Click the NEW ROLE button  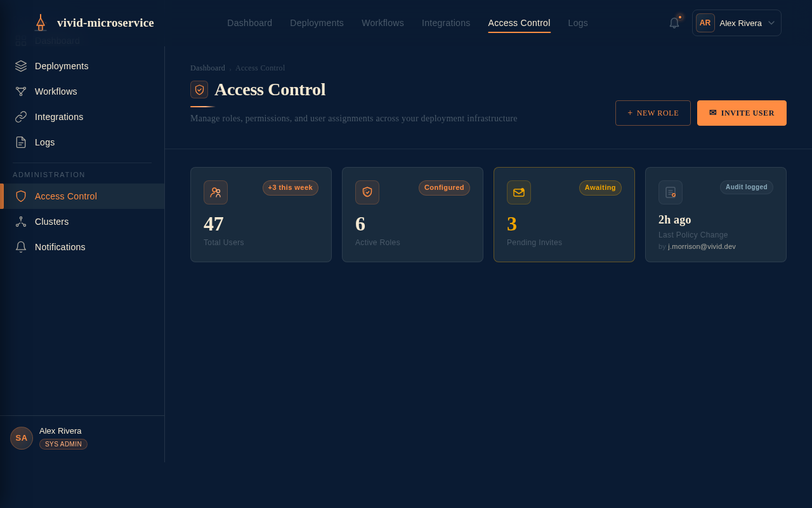[653, 113]
